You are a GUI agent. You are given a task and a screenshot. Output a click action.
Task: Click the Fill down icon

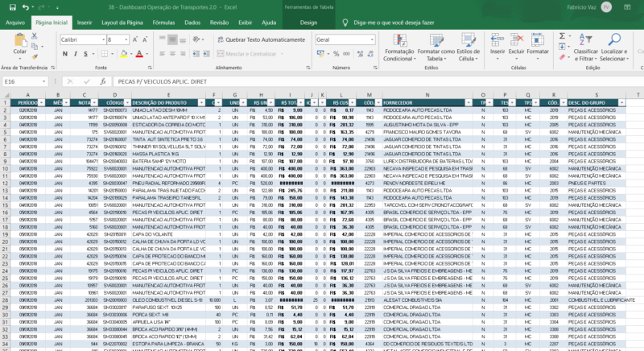tap(562, 47)
